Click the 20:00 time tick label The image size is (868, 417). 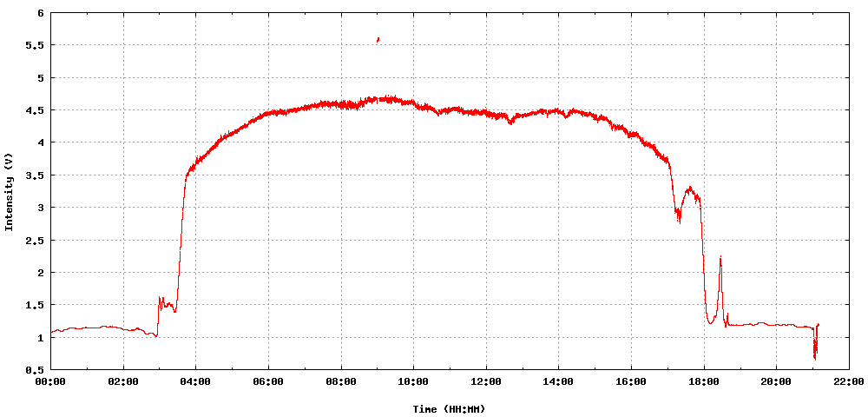[x=776, y=381]
